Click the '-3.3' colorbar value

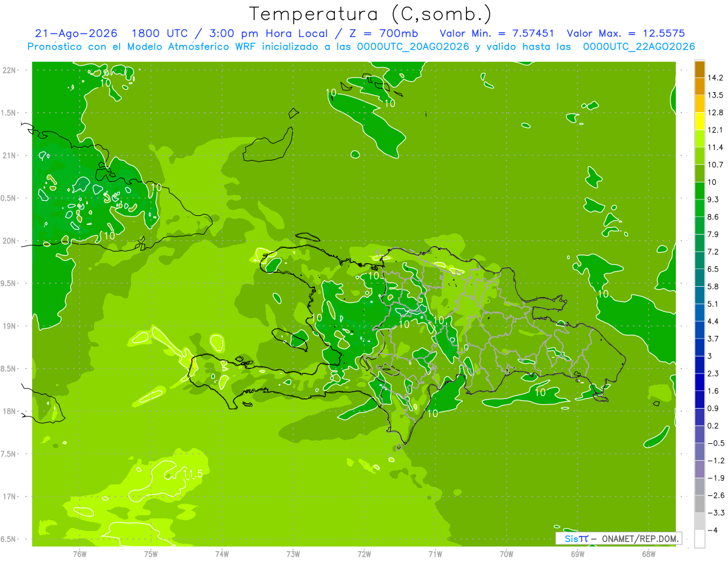715,512
